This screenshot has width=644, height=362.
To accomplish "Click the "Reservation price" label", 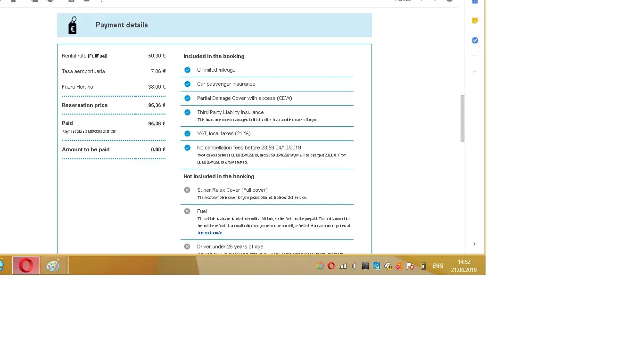I will click(x=85, y=105).
